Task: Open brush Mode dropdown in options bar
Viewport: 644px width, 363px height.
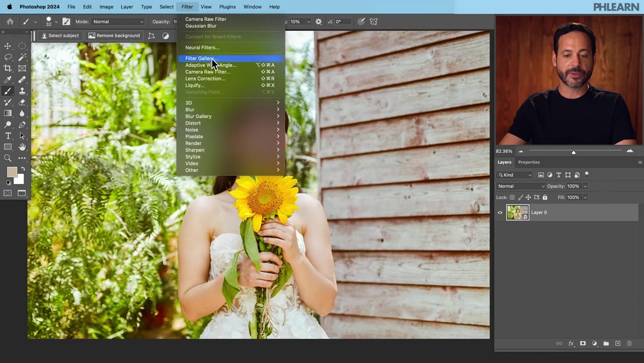Action: (x=118, y=21)
